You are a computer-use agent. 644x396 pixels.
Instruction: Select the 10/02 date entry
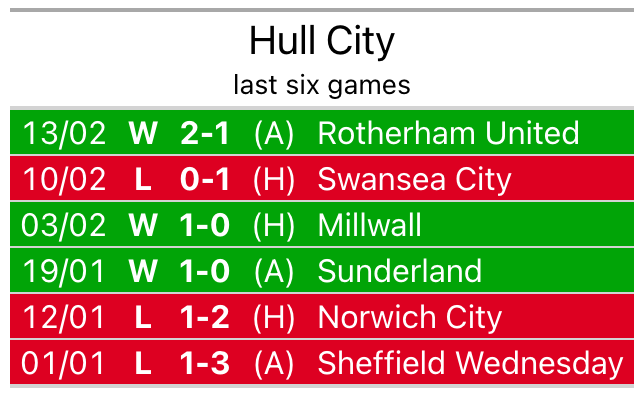(64, 179)
